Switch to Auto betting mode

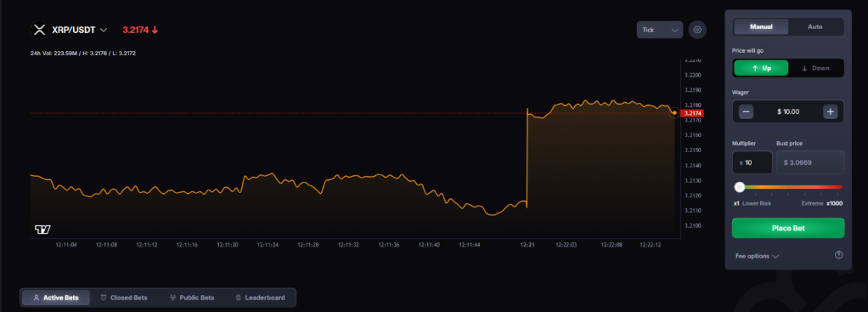click(x=814, y=26)
